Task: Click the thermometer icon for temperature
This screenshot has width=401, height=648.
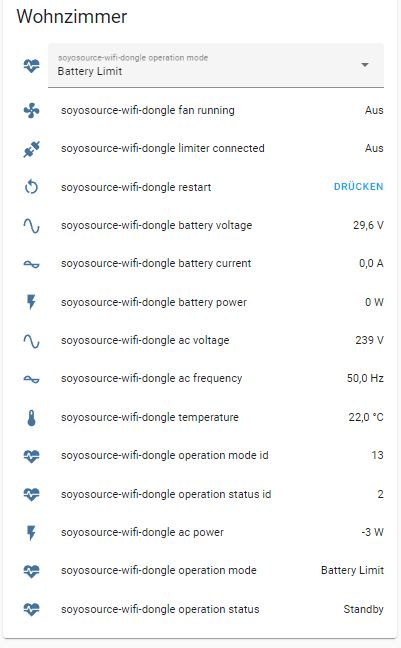Action: tap(31, 417)
